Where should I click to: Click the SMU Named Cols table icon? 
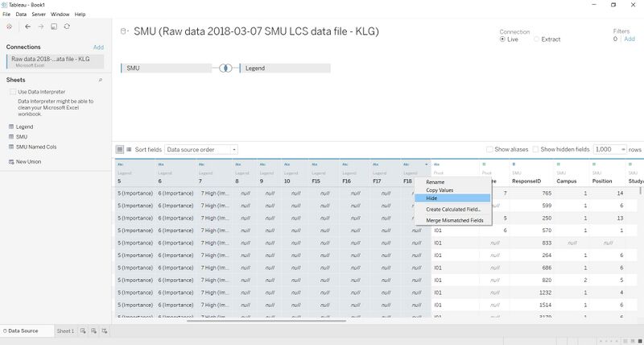click(x=11, y=147)
